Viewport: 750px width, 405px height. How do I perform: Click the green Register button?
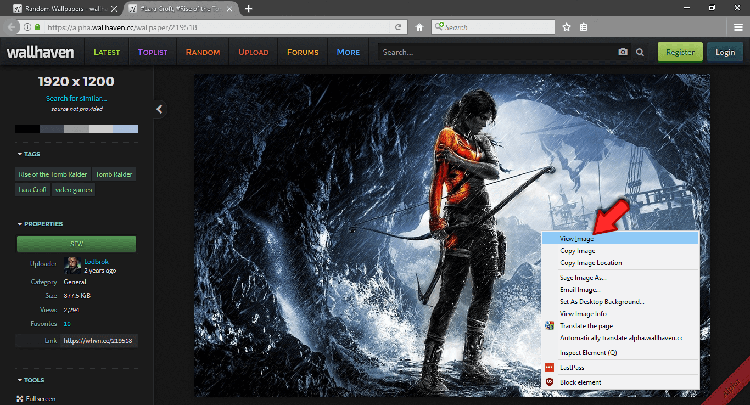pyautogui.click(x=680, y=52)
